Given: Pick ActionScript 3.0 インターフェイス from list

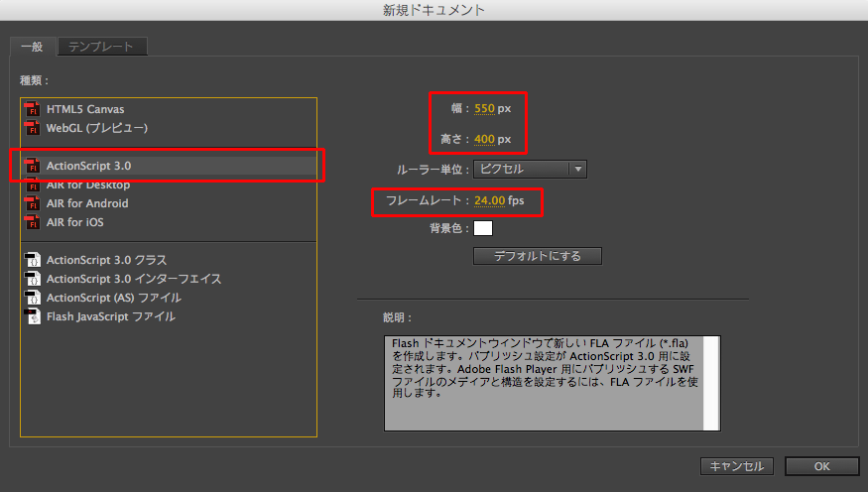Looking at the screenshot, I should click(x=169, y=279).
